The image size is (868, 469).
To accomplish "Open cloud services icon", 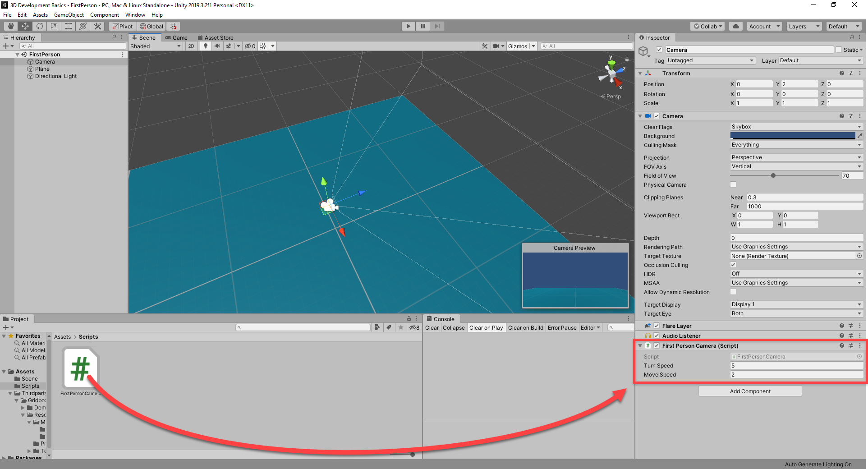I will (736, 26).
